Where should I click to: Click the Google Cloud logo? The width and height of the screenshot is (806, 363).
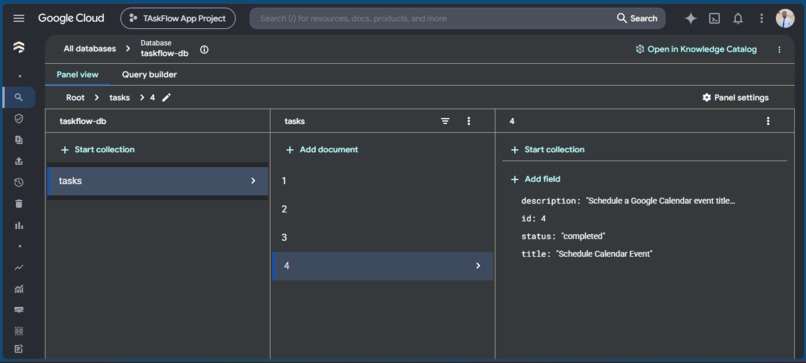pos(71,19)
